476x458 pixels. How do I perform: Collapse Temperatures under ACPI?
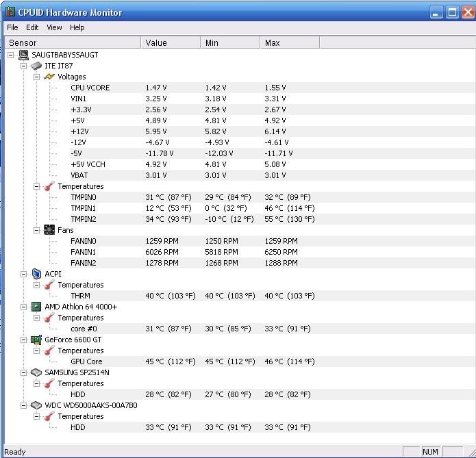pyautogui.click(x=36, y=285)
